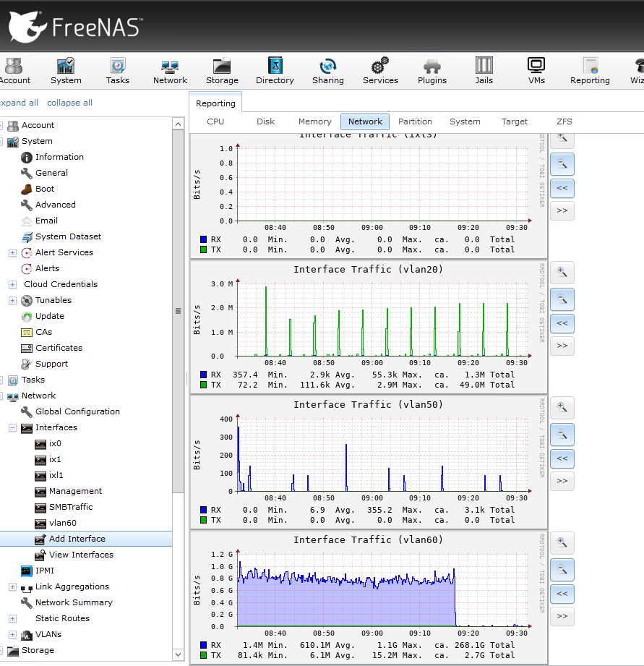Open View Interfaces in the tree
The height and width of the screenshot is (666, 644).
[x=81, y=555]
